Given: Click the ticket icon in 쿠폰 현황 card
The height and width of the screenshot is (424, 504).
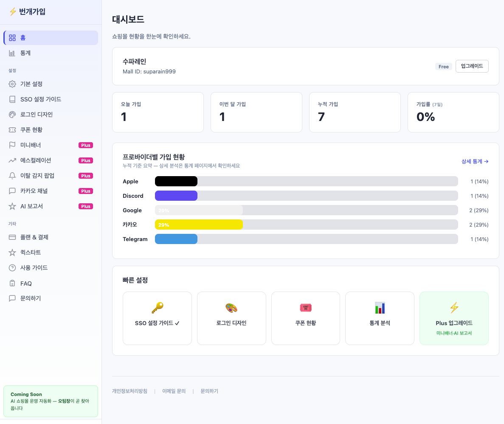Looking at the screenshot, I should [306, 308].
